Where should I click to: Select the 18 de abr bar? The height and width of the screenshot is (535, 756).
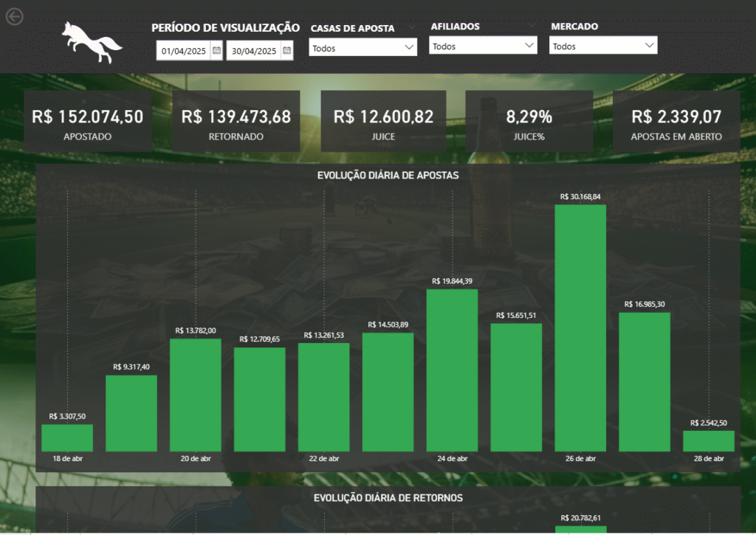pyautogui.click(x=67, y=435)
